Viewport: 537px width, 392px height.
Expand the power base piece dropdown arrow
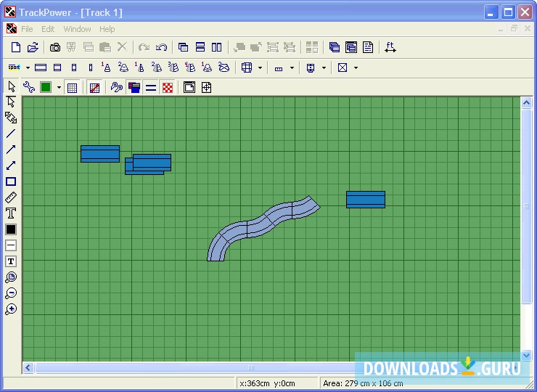click(324, 68)
